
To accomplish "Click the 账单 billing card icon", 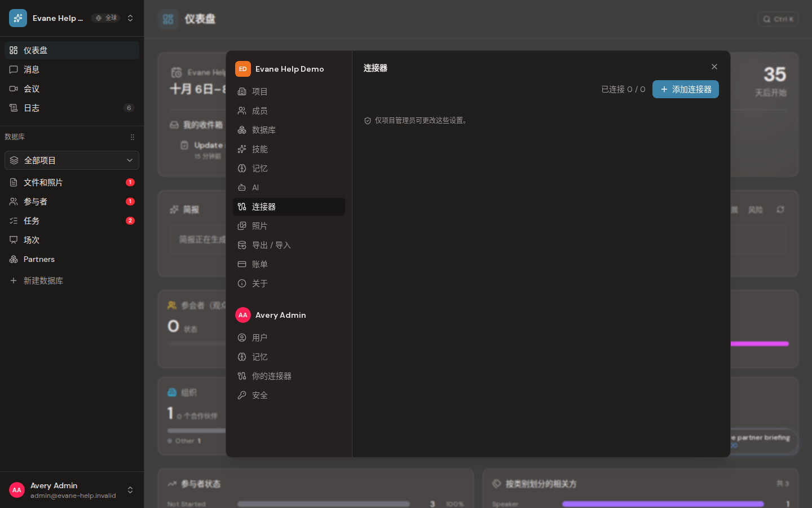I will (x=242, y=264).
